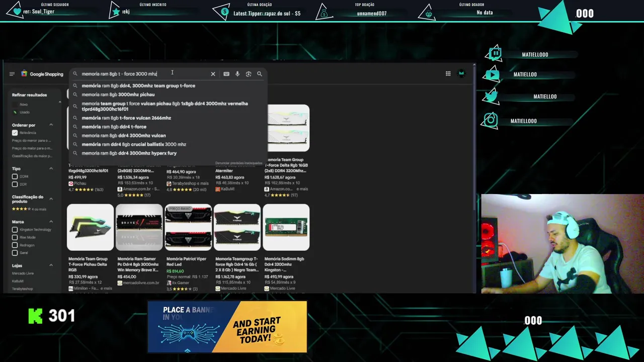Click the Itx Gamer store icon

(169, 283)
